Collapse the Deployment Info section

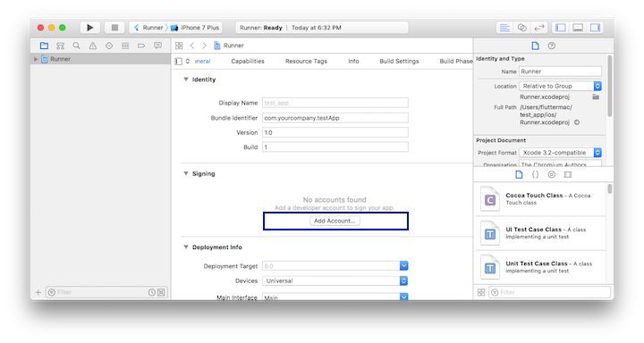[x=186, y=247]
